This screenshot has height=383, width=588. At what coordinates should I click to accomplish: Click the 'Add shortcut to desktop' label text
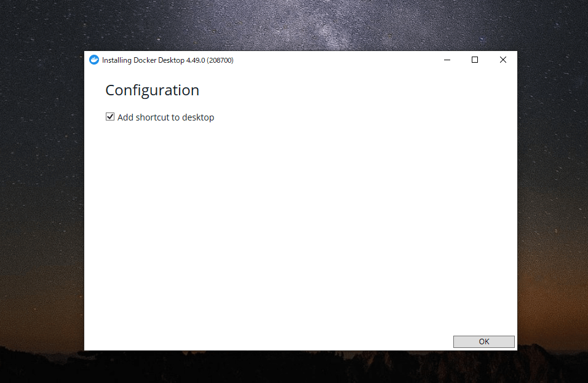(x=165, y=117)
